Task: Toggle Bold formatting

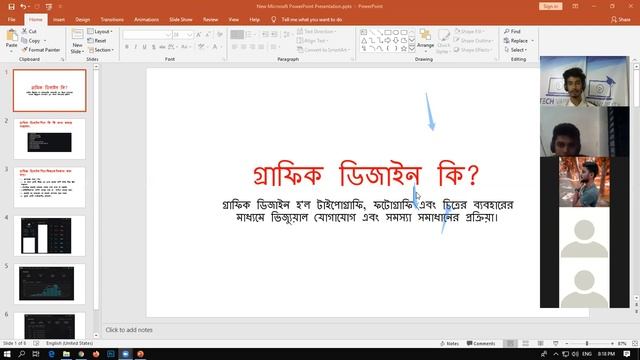Action: tap(127, 47)
